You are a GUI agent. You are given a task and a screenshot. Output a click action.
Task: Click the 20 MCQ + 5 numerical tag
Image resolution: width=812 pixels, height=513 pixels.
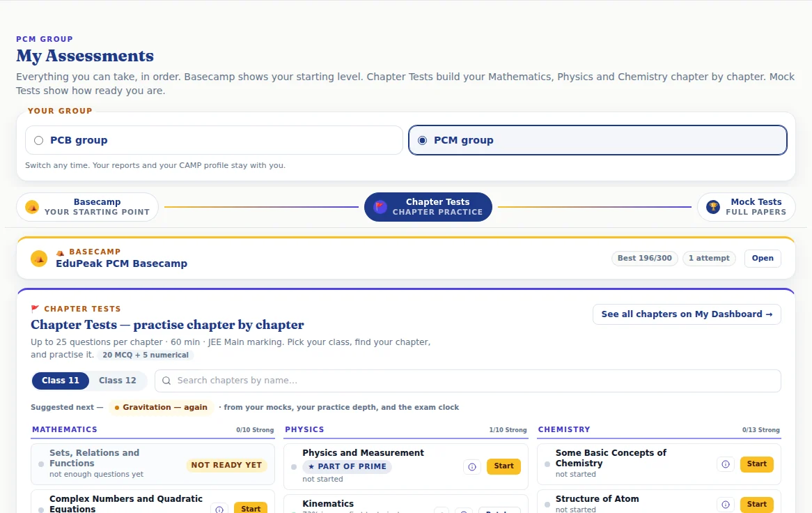tap(145, 355)
